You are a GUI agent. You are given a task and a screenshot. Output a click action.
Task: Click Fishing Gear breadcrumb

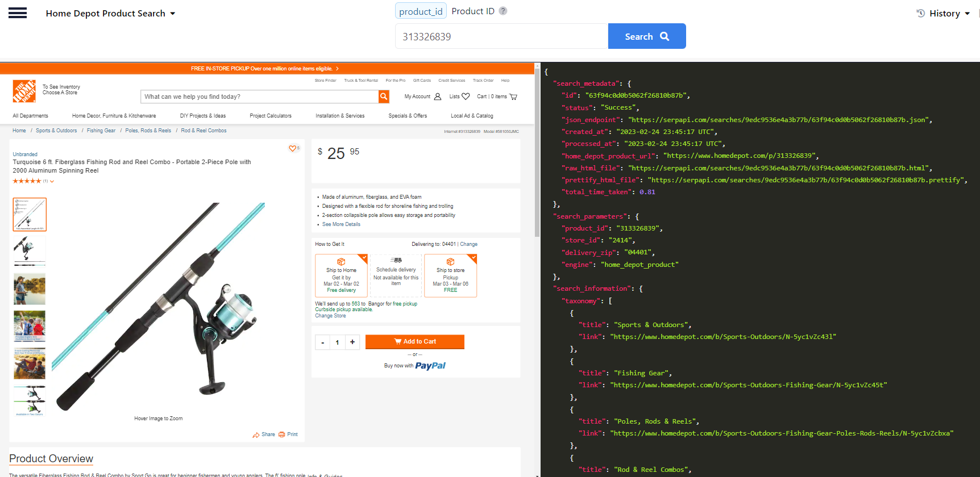tap(101, 131)
